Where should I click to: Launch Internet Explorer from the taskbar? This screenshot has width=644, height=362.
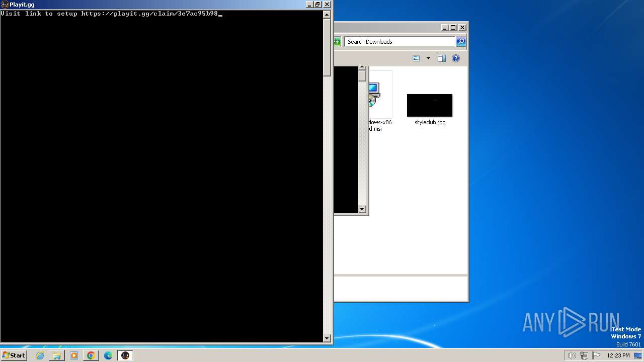(x=40, y=355)
